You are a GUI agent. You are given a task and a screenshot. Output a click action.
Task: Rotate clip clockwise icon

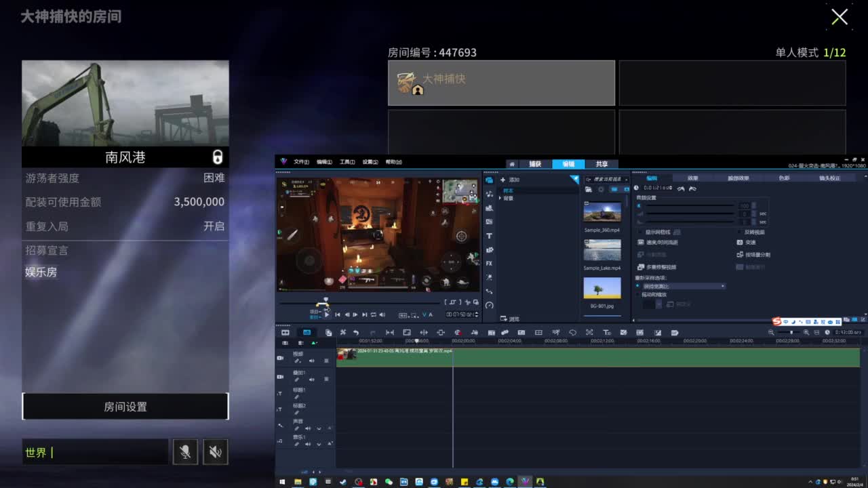click(692, 188)
